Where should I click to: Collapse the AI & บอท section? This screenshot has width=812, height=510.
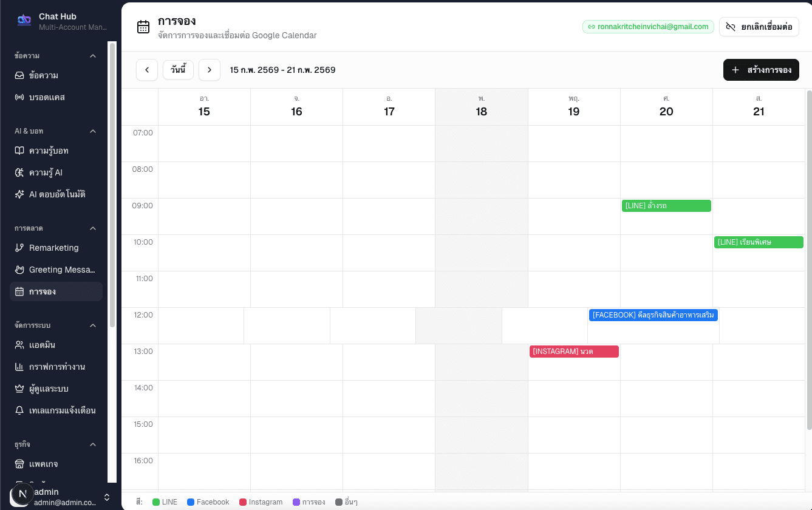click(92, 131)
